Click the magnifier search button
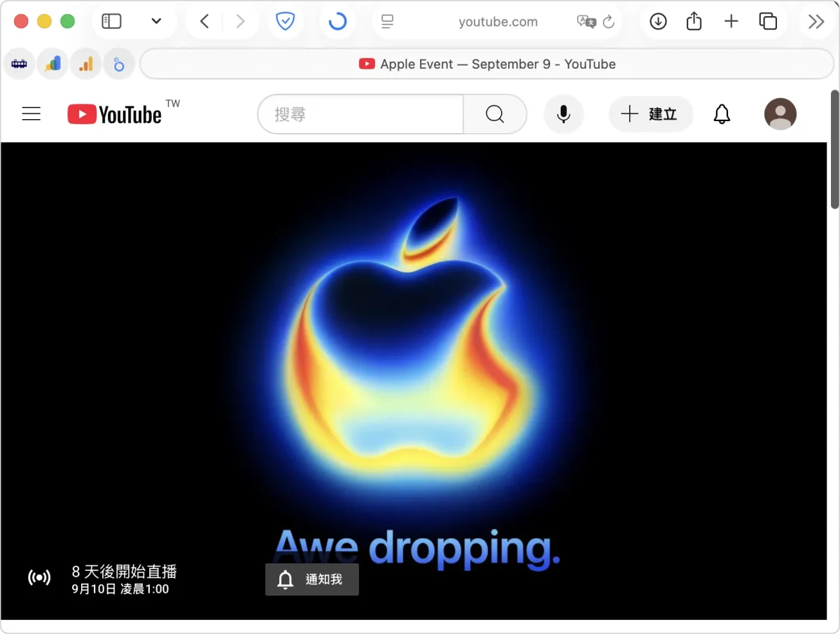 [x=495, y=113]
